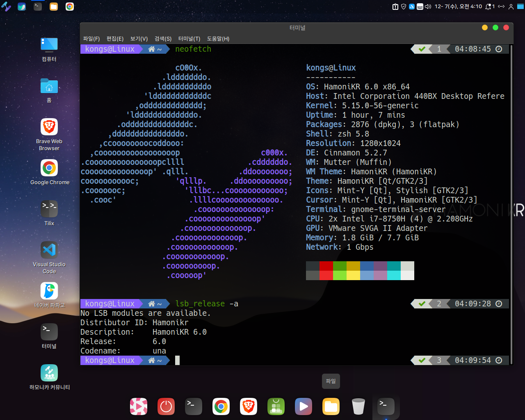Open the 터미널(T) menu
The width and height of the screenshot is (525, 420).
tap(189, 39)
